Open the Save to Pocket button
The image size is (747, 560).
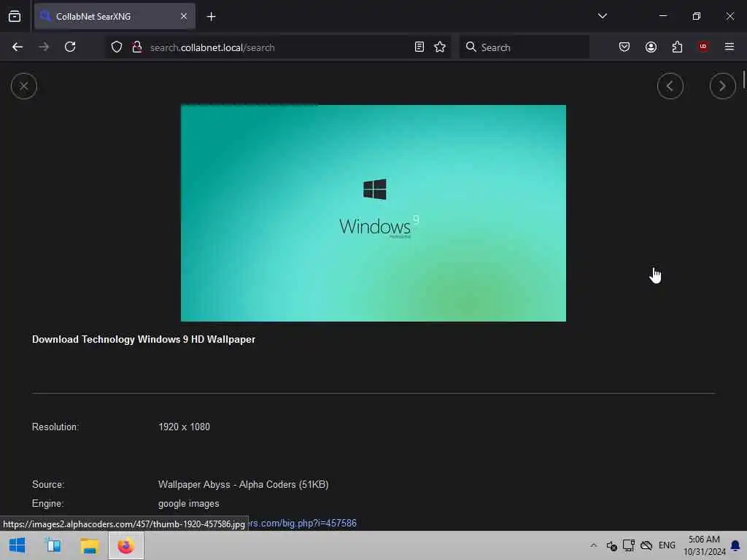(x=624, y=47)
